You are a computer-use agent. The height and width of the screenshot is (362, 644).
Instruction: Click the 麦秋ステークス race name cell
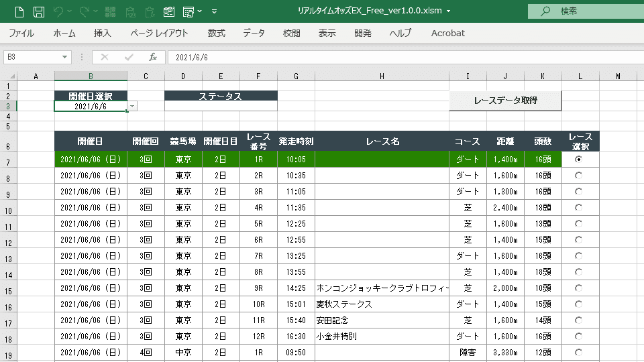[382, 304]
